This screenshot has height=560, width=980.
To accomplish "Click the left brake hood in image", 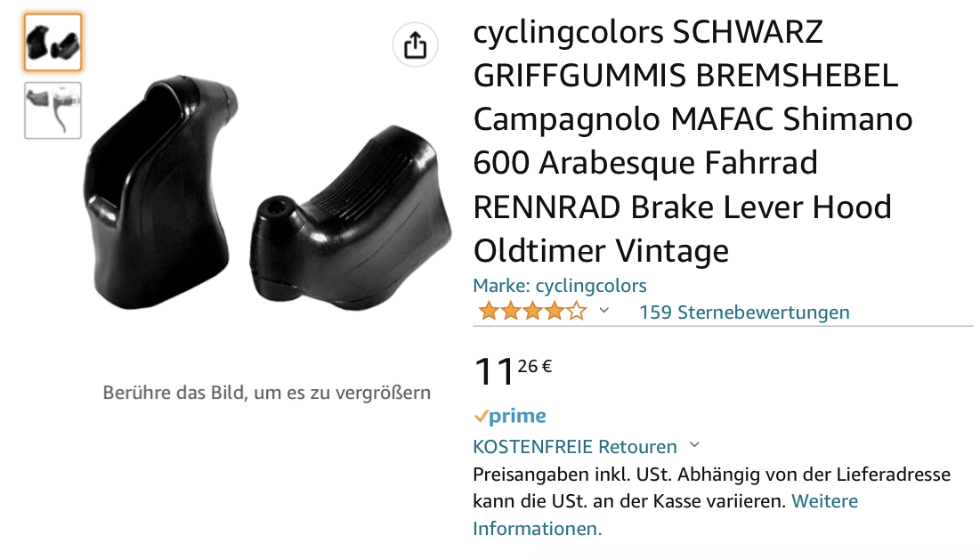I will point(160,191).
